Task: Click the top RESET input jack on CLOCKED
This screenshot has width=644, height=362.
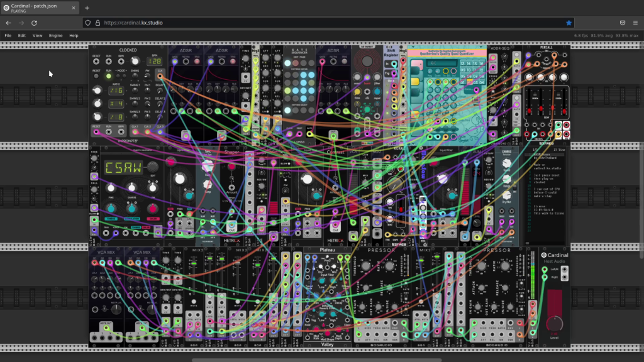Action: click(96, 62)
